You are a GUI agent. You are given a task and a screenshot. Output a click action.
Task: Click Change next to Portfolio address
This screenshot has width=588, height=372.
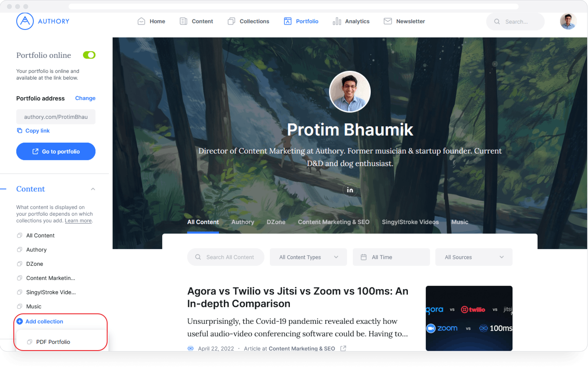click(85, 98)
